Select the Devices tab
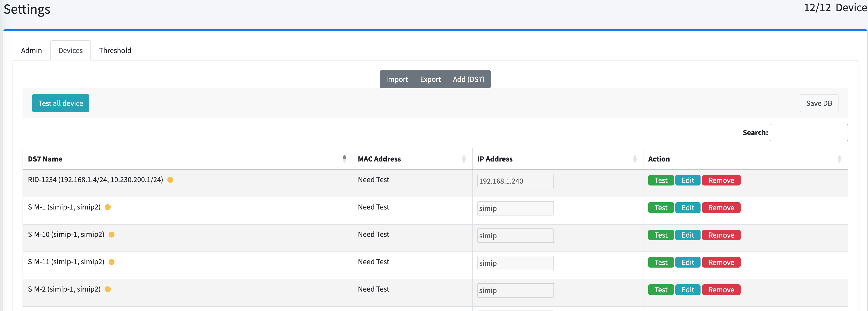 [x=71, y=51]
